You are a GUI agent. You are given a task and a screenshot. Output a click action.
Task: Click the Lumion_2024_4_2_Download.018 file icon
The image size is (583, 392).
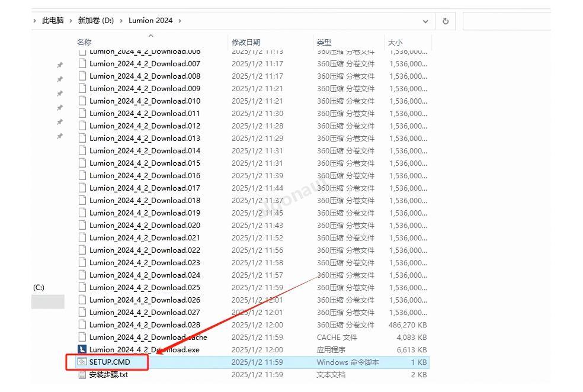[82, 200]
